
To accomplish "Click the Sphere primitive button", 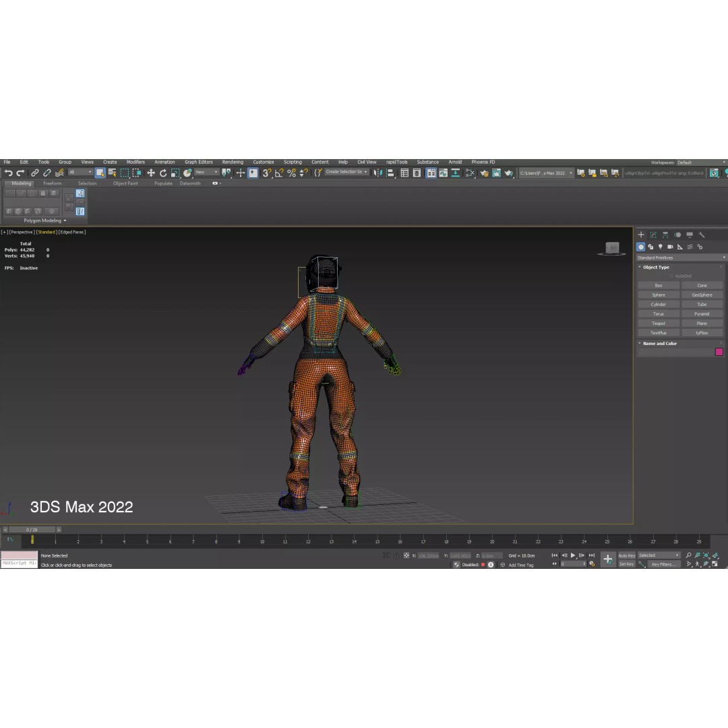I will [x=659, y=295].
